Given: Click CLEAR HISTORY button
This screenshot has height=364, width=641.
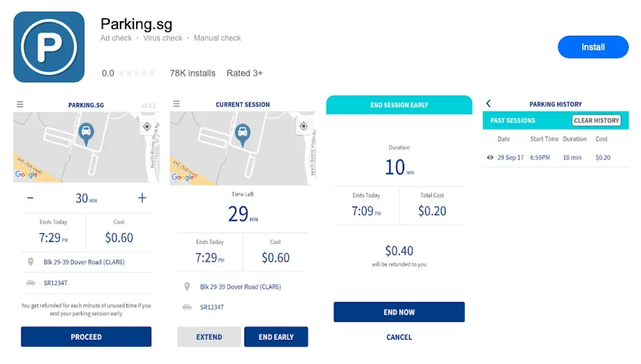Looking at the screenshot, I should (x=597, y=121).
